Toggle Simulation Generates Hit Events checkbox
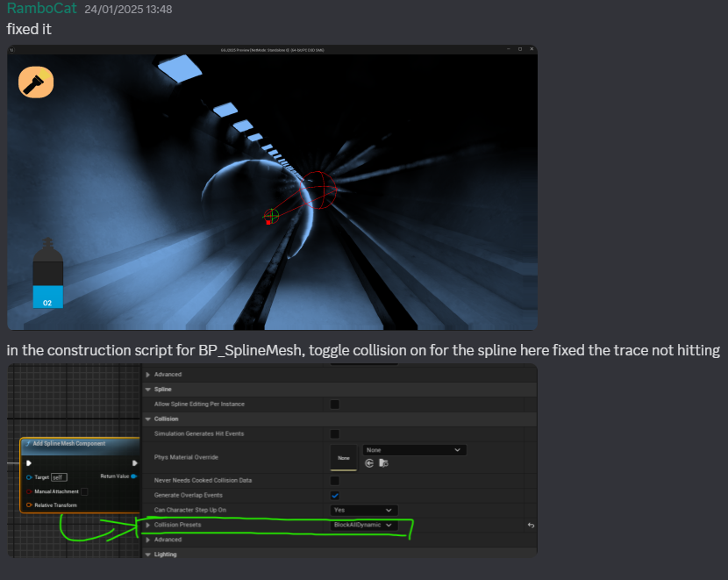Screen dimensions: 728x580 point(334,434)
